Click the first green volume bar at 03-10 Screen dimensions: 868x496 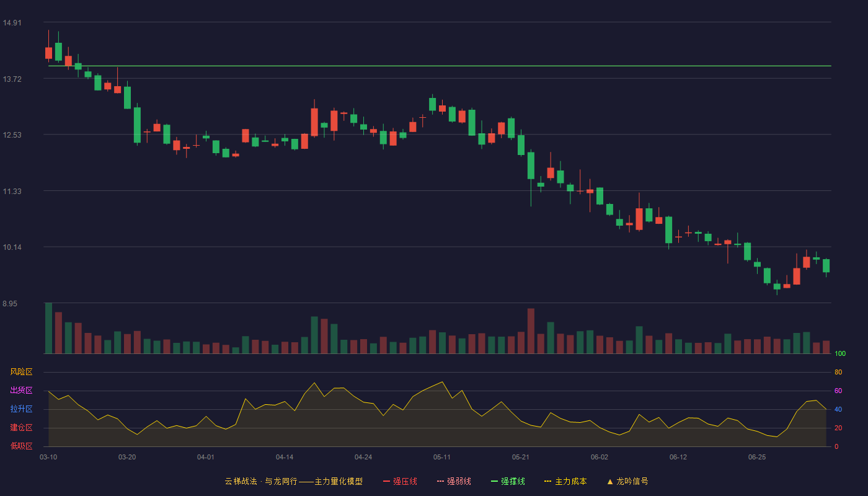pos(48,328)
